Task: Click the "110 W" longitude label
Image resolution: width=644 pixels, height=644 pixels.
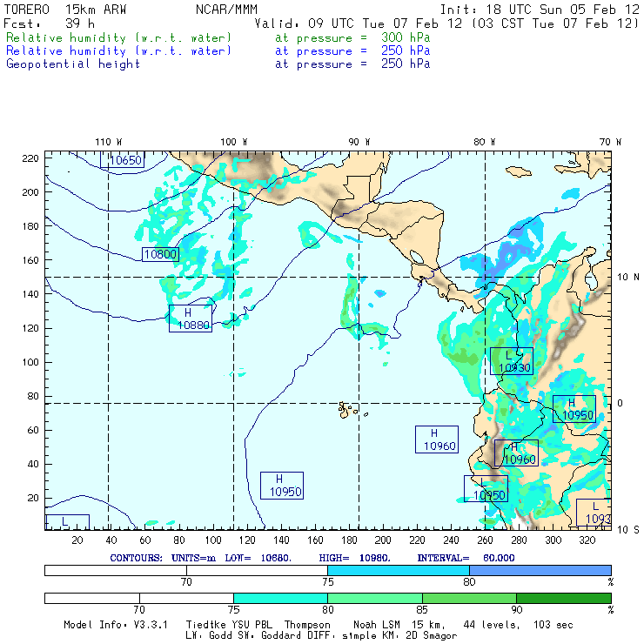Action: click(x=109, y=142)
